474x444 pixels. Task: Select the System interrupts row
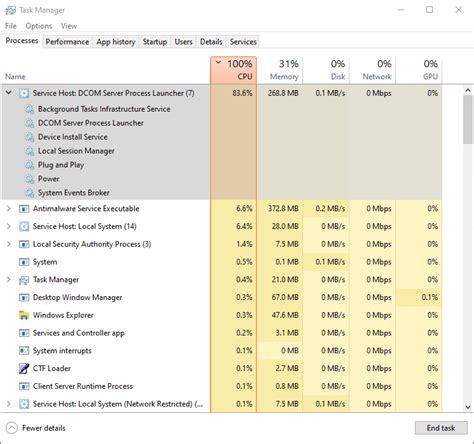click(x=222, y=351)
